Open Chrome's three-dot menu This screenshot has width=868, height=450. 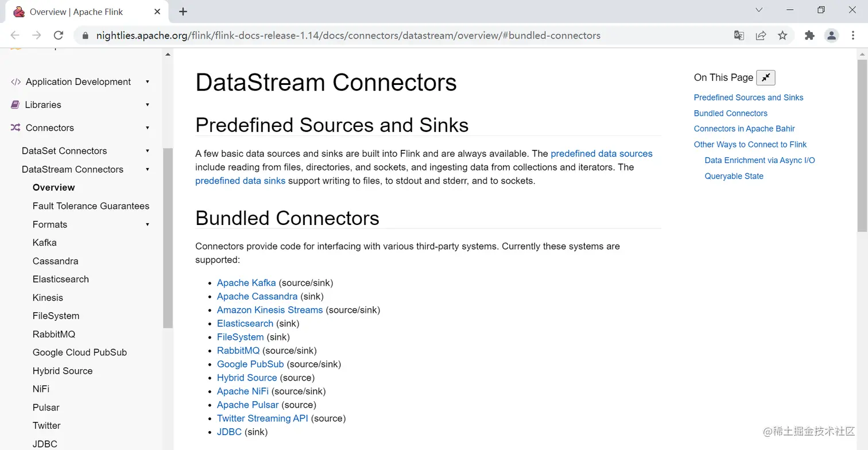pyautogui.click(x=853, y=36)
